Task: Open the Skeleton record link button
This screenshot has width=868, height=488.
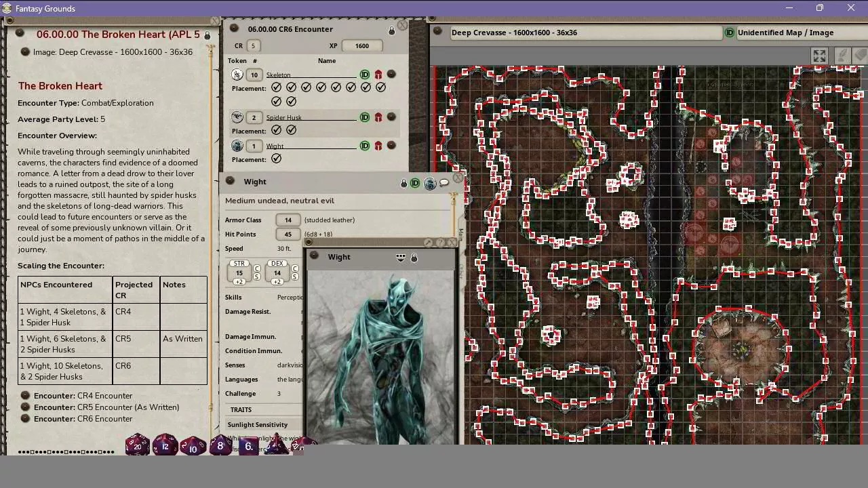Action: pos(391,75)
